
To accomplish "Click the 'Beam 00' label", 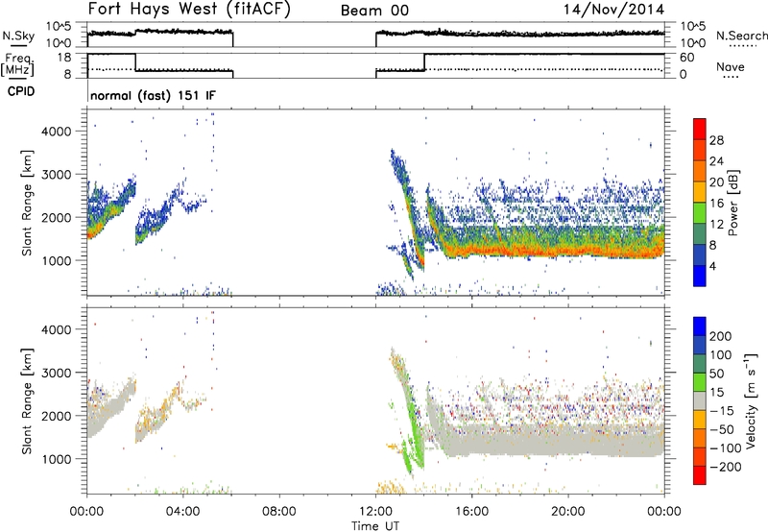I will click(x=374, y=11).
